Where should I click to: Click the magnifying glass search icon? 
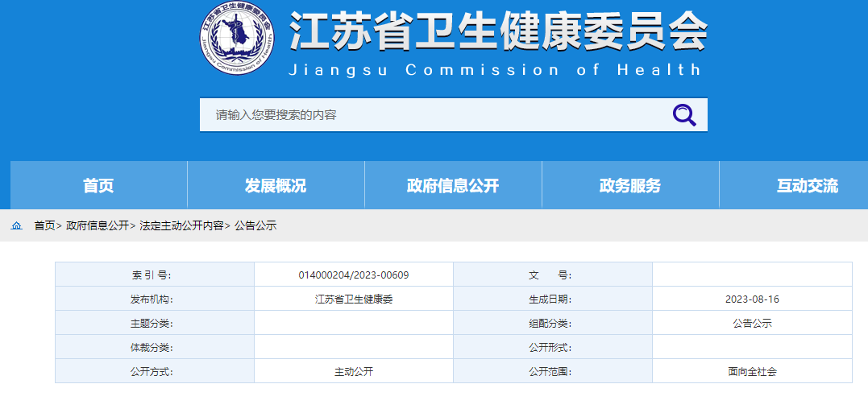(683, 115)
